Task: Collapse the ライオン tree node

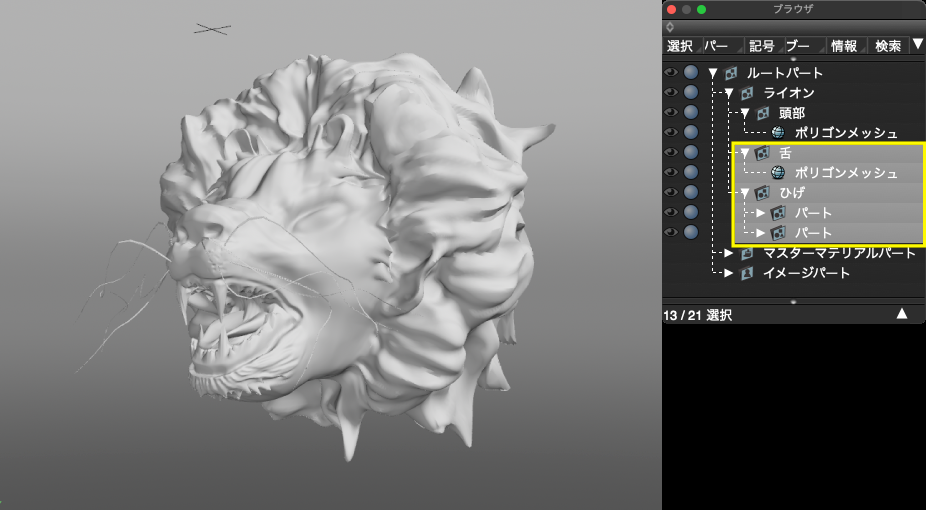Action: coord(729,93)
